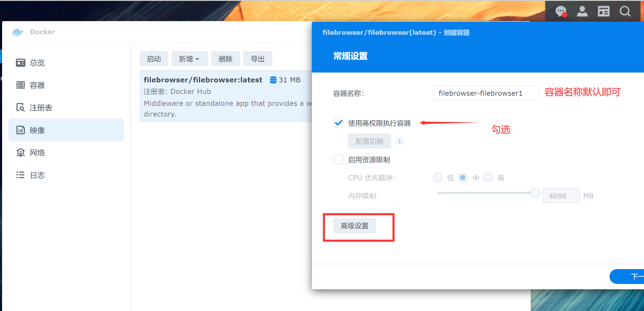Open the user account icon menu
The height and width of the screenshot is (311, 644).
point(582,11)
